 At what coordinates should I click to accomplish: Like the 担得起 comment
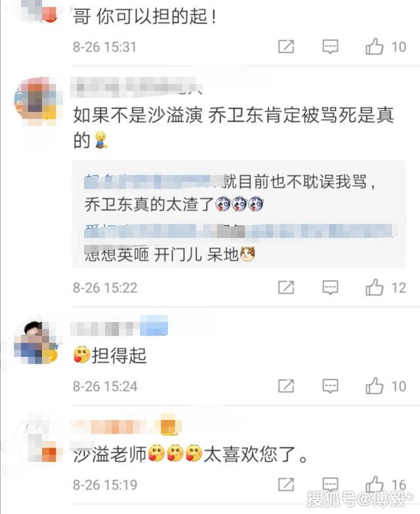point(375,385)
